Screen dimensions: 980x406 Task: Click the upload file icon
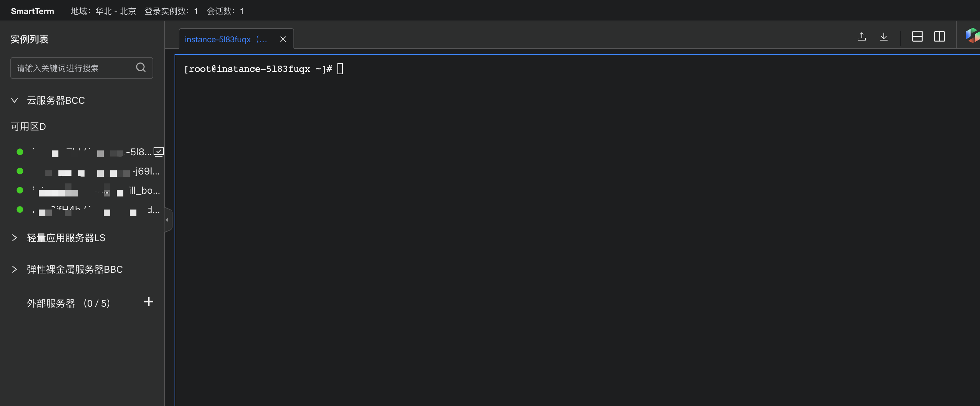862,36
